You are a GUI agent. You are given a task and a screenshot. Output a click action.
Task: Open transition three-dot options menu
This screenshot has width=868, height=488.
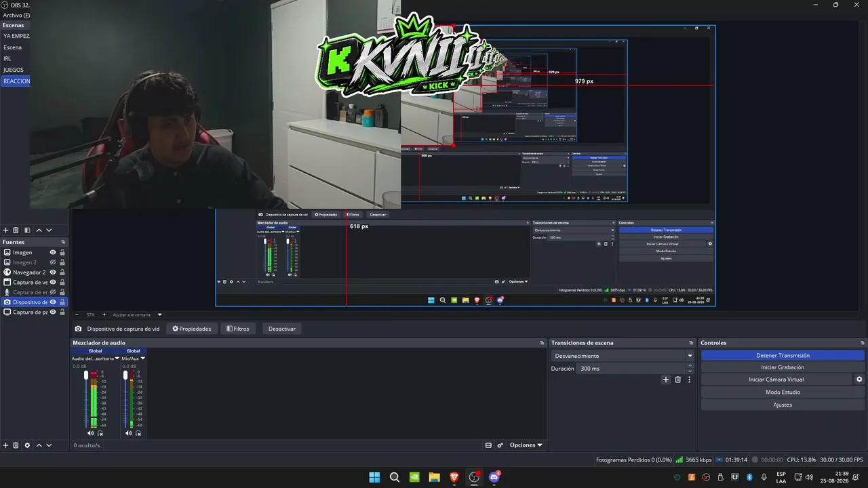[x=689, y=380]
